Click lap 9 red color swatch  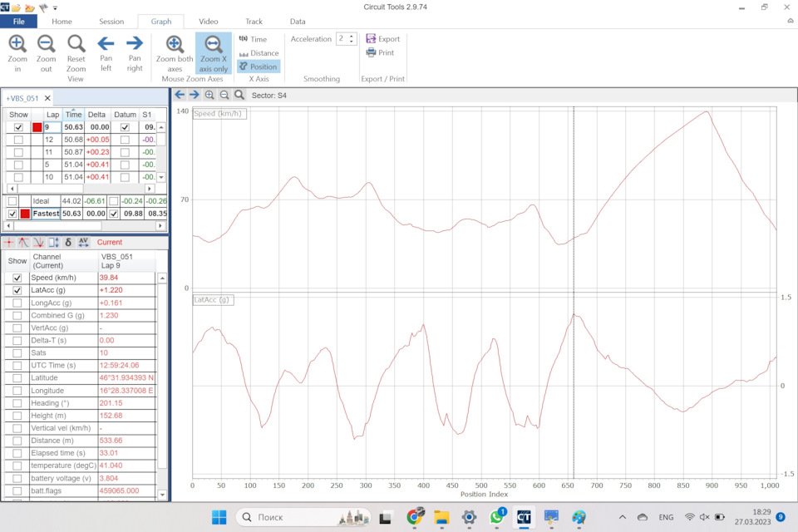click(x=37, y=127)
